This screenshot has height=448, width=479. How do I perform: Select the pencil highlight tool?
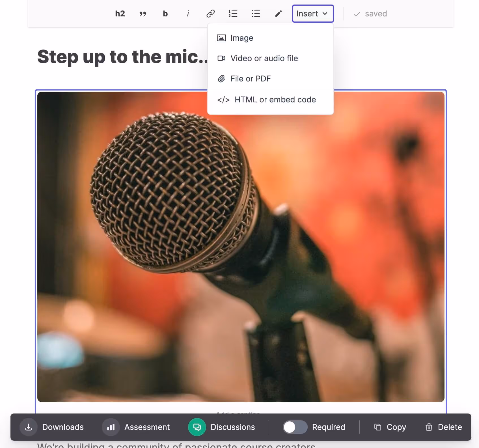278,13
